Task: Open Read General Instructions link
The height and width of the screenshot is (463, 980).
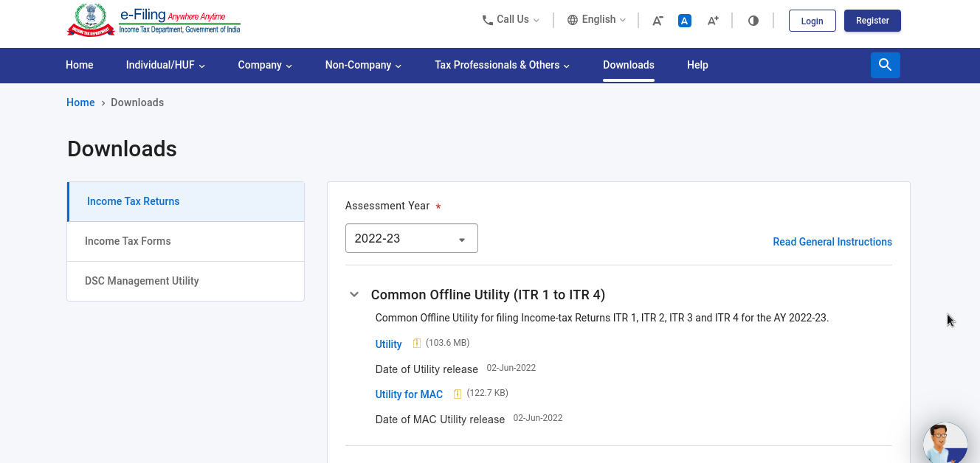Action: pos(832,242)
